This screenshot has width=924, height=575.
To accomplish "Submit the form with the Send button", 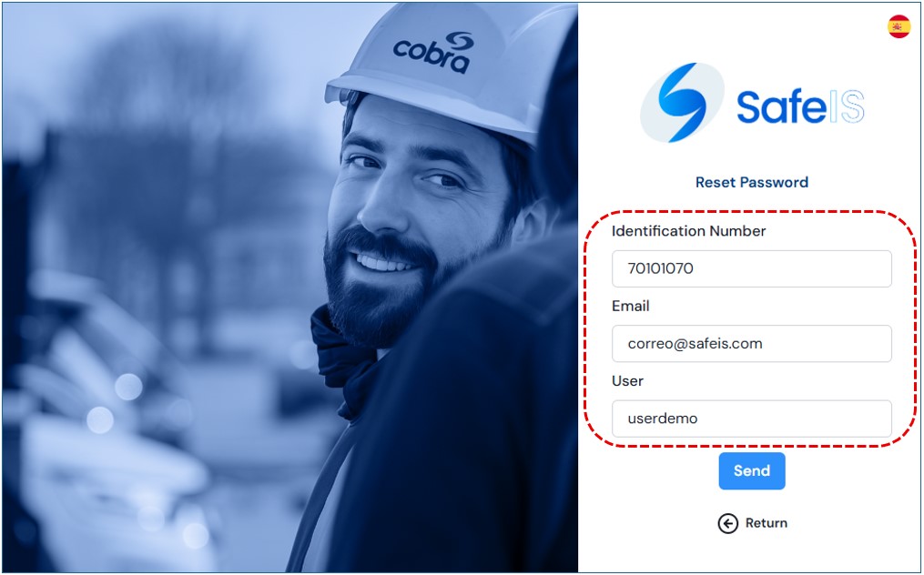I will 751,470.
